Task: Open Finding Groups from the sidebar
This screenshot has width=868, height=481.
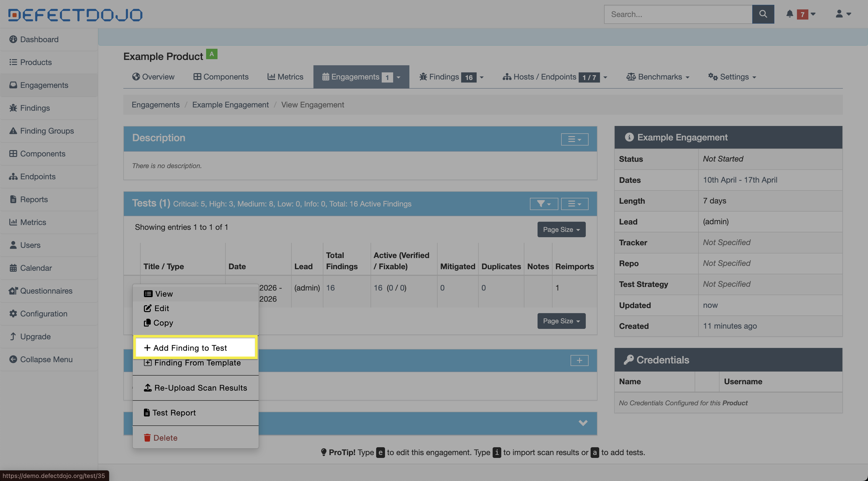Action: pos(47,131)
